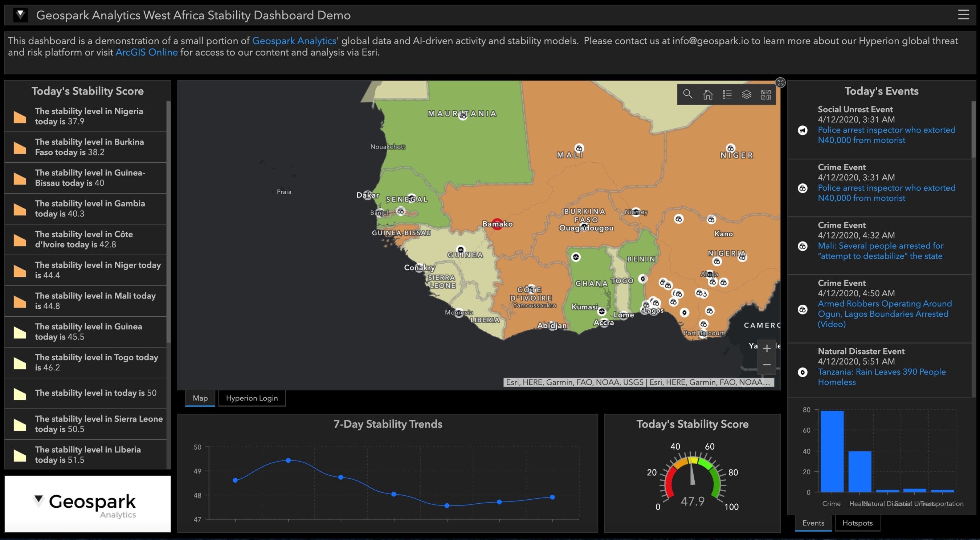Open the Geospark Analytics link

click(294, 41)
